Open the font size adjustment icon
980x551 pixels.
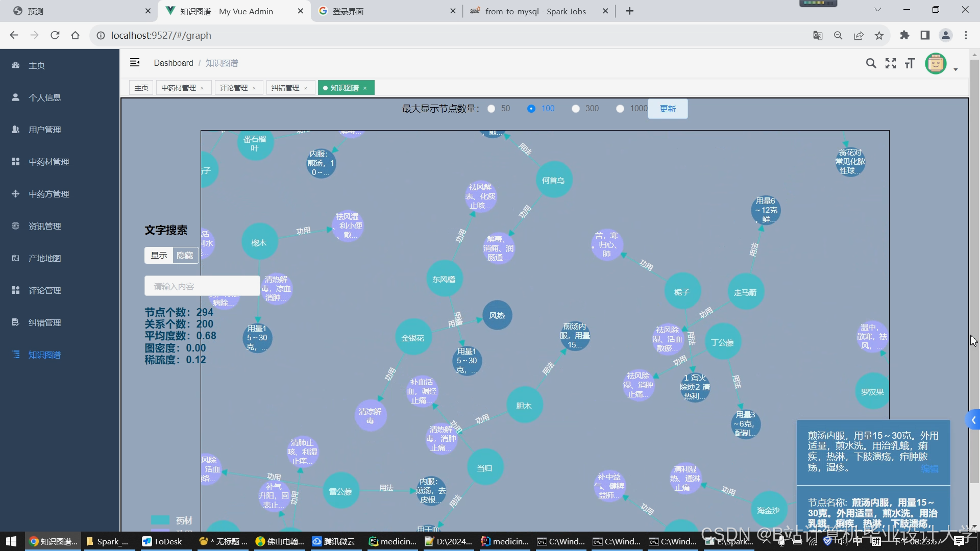coord(910,63)
